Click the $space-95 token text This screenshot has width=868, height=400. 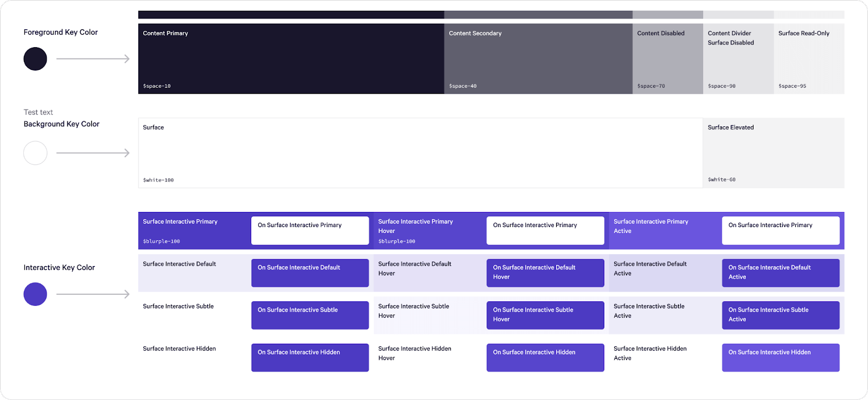click(x=792, y=86)
